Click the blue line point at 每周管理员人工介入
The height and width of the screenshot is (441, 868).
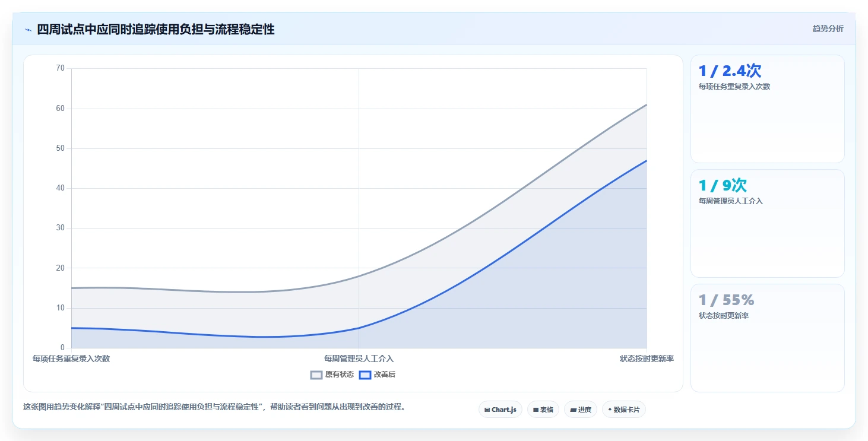tap(359, 328)
